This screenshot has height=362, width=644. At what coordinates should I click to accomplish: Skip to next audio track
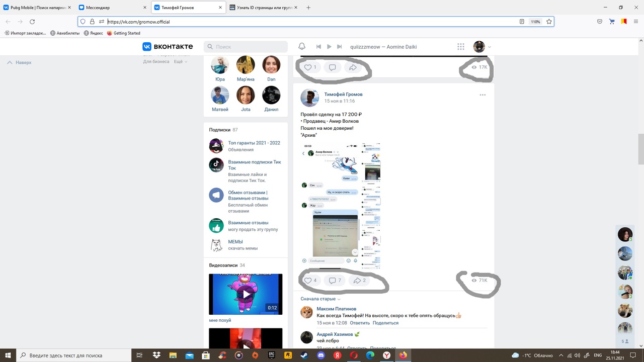(x=340, y=47)
